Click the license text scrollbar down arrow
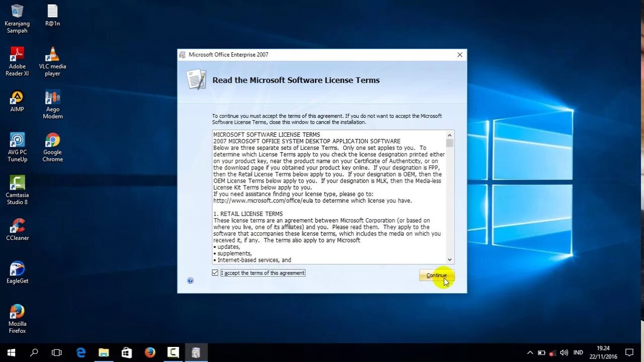Viewport: 644px width, 362px height. pos(450,260)
